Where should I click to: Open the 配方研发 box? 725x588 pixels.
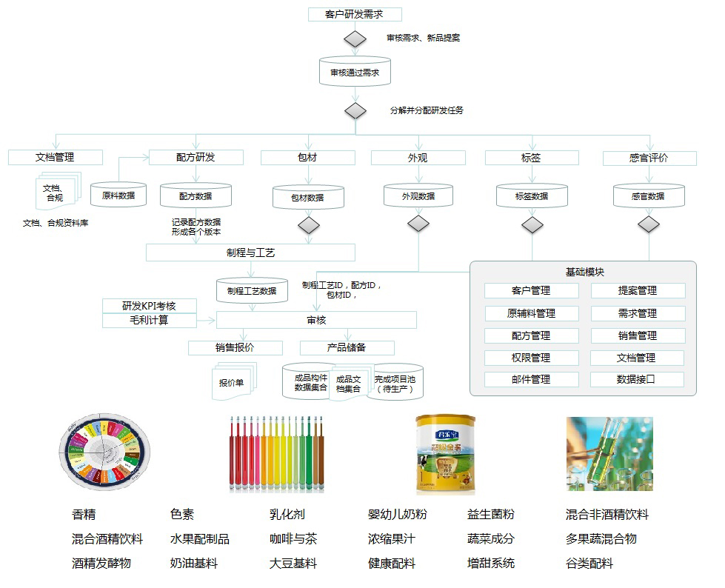click(196, 157)
